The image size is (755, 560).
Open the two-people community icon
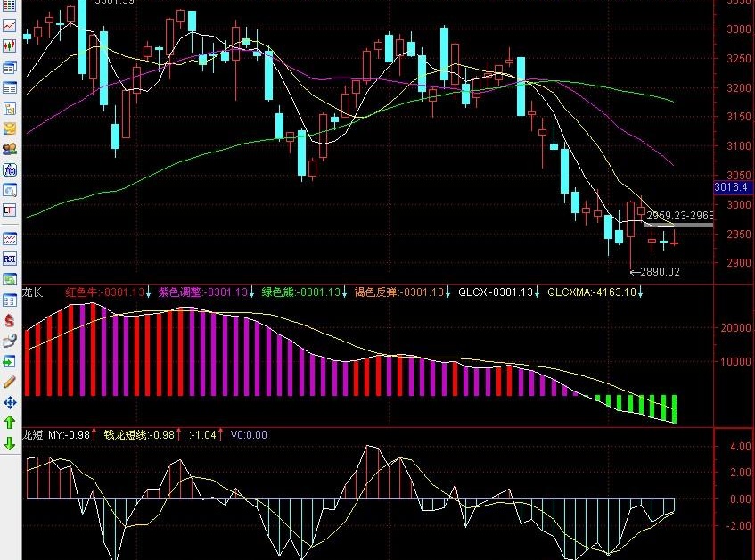tap(10, 149)
